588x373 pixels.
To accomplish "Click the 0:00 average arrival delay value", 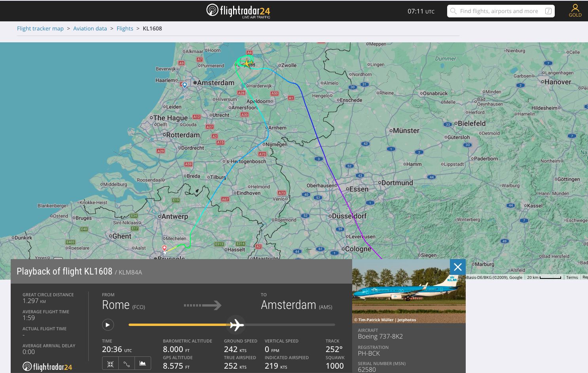I will pos(28,352).
